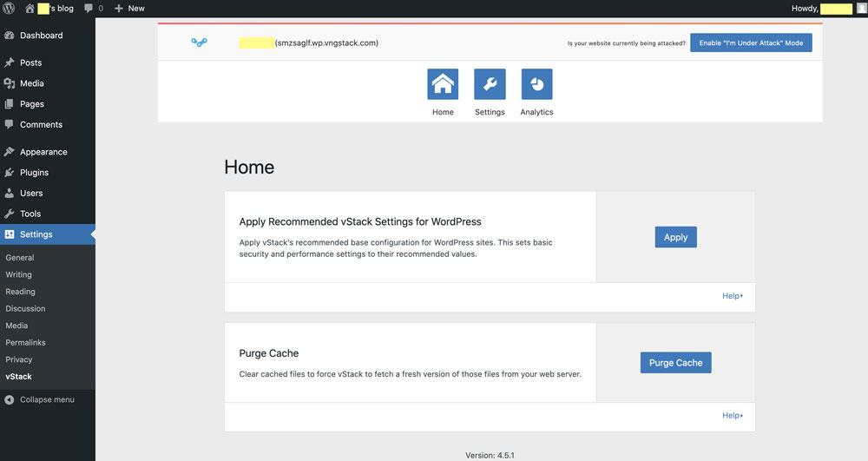Image resolution: width=868 pixels, height=461 pixels.
Task: Open the vStack Settings wrench icon
Action: (x=490, y=84)
